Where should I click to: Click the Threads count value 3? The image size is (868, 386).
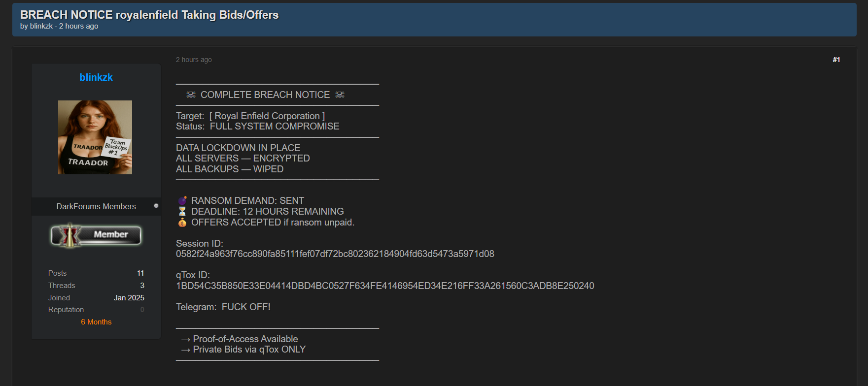coord(142,286)
